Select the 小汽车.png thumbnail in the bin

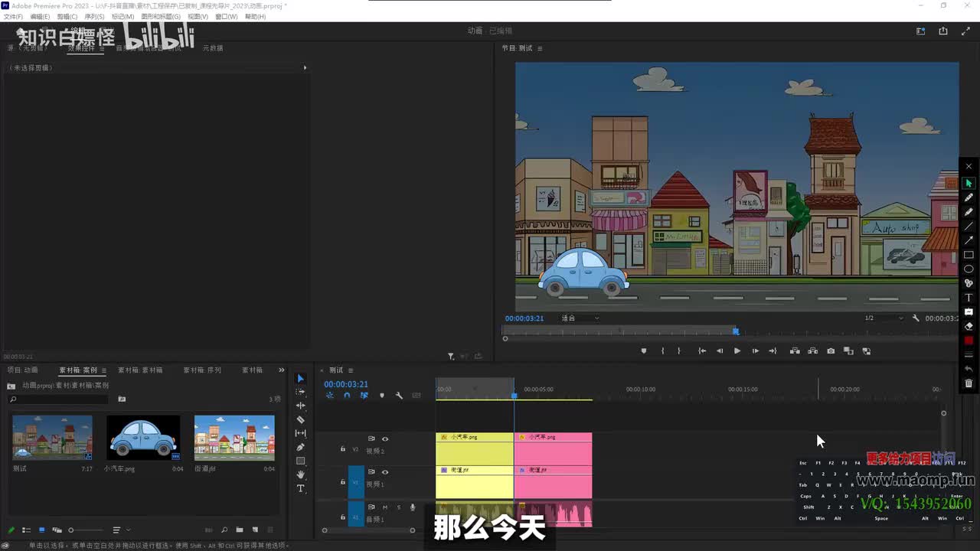[x=143, y=437]
